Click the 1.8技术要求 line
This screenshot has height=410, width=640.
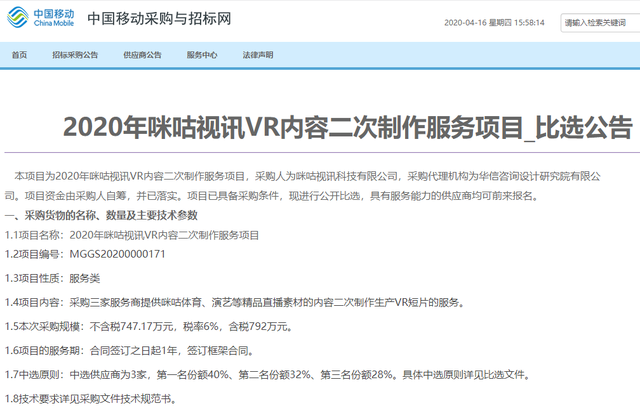click(x=91, y=399)
